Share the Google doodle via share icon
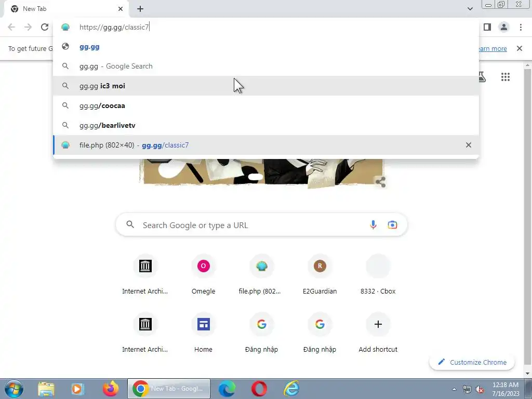 (x=380, y=182)
